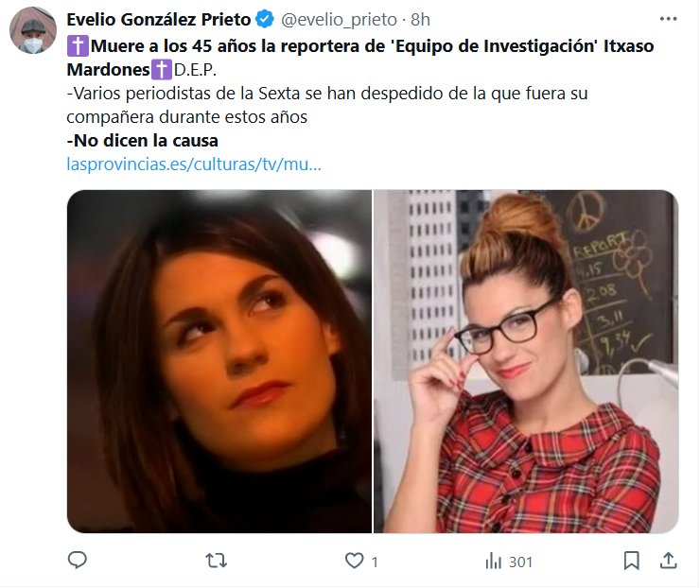
Task: Open the three-dot more options menu
Action: (668, 19)
